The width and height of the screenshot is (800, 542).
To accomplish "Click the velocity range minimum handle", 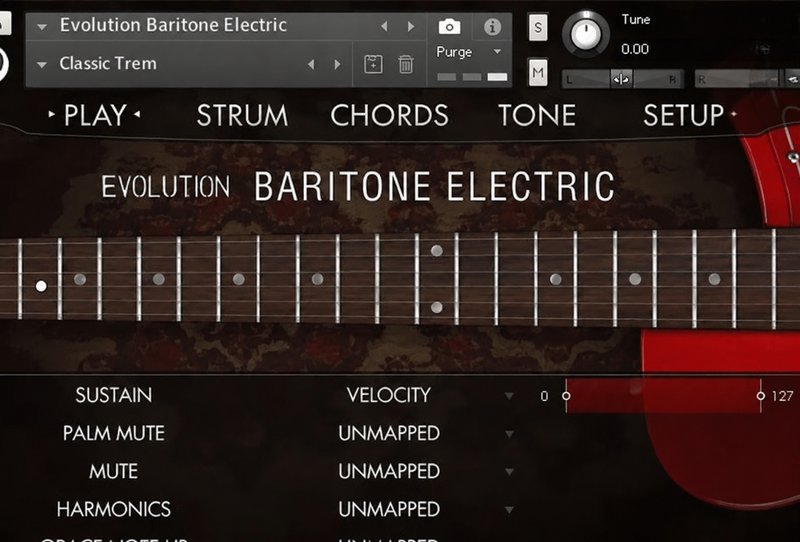I will 566,396.
